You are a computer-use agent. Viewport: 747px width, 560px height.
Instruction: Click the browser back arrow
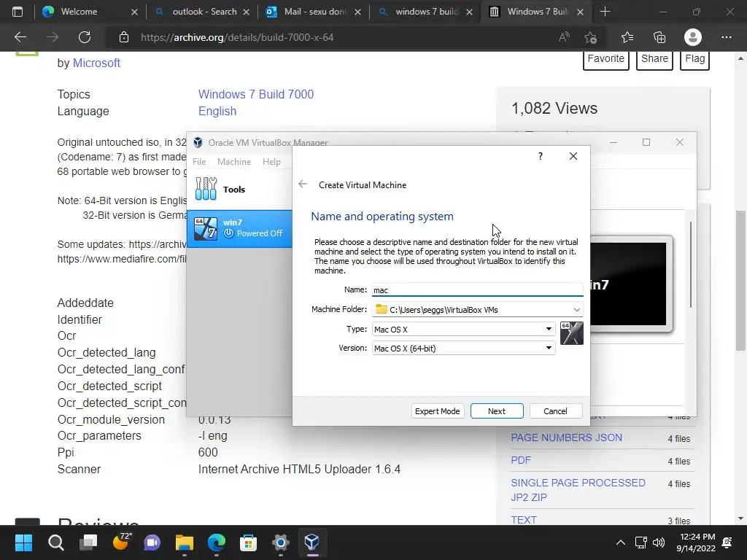[20, 37]
